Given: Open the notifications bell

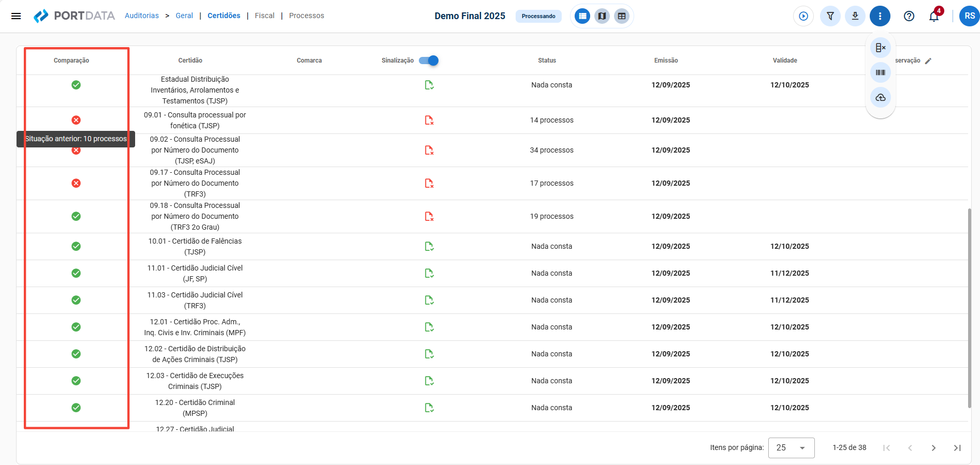Looking at the screenshot, I should click(x=934, y=17).
